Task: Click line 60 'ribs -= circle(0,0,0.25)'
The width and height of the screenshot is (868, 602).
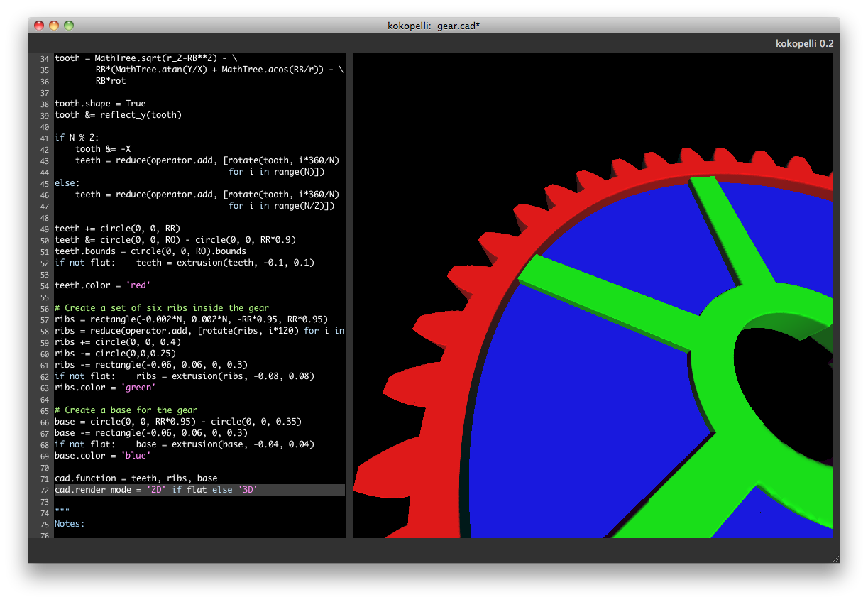Action: click(x=116, y=354)
